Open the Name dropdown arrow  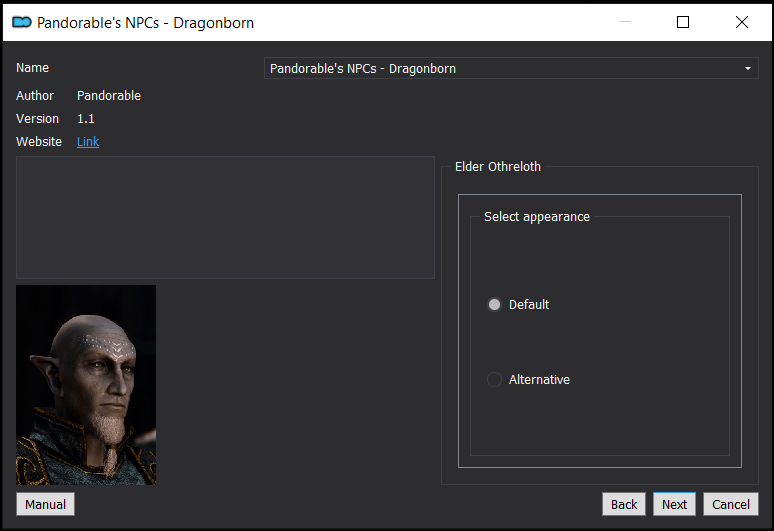coord(747,69)
